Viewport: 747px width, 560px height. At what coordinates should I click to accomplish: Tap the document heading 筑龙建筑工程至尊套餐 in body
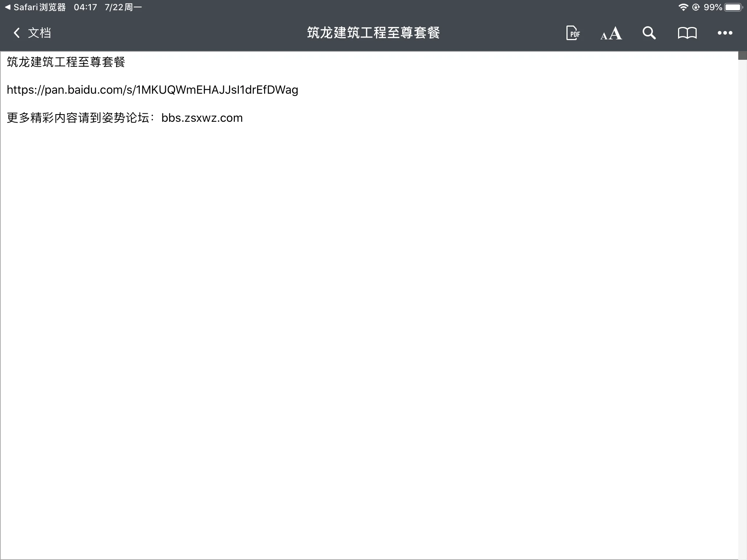pos(66,62)
